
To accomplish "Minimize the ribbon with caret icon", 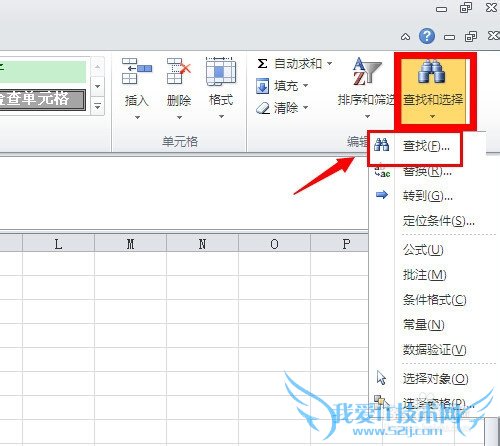I will coord(405,37).
